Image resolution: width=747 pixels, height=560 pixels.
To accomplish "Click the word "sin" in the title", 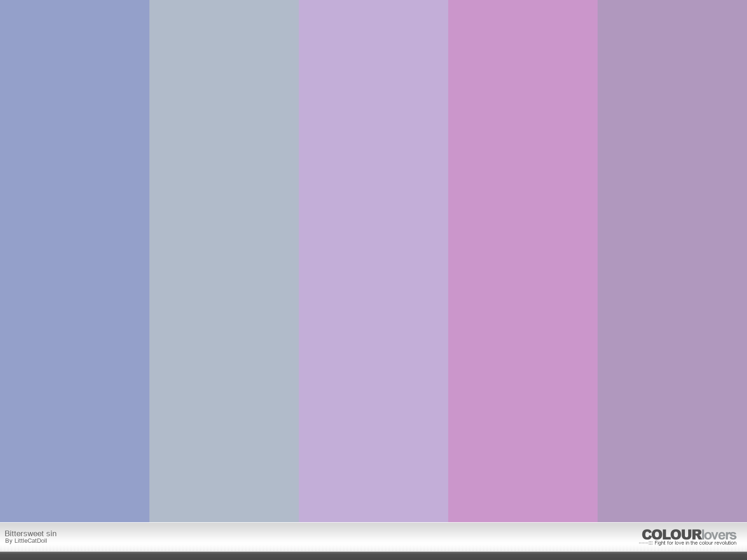I will point(51,533).
